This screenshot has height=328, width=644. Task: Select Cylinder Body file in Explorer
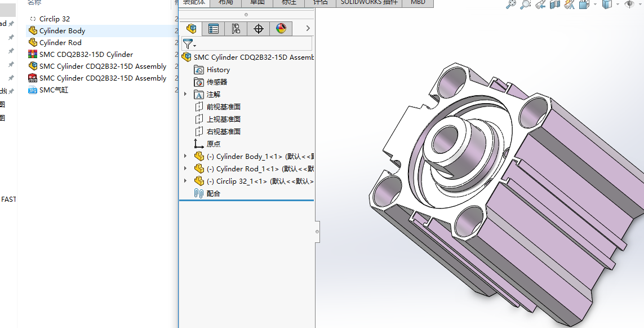[x=62, y=30]
